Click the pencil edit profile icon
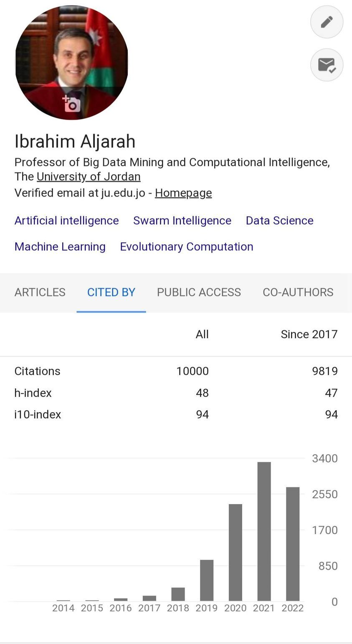 click(x=327, y=22)
